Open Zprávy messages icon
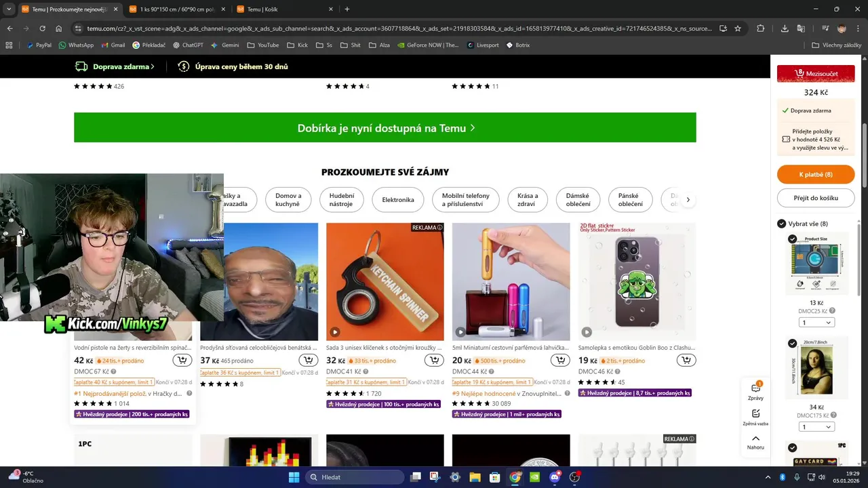This screenshot has width=868, height=488. [755, 391]
